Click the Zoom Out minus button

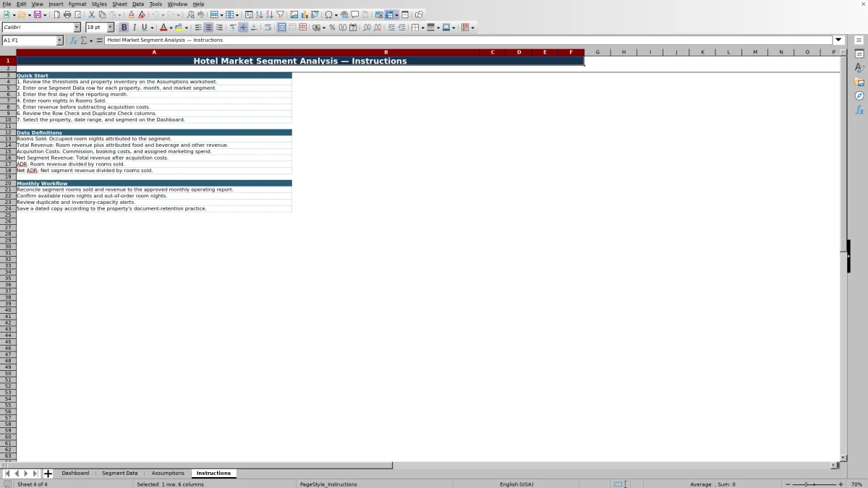[x=788, y=484]
